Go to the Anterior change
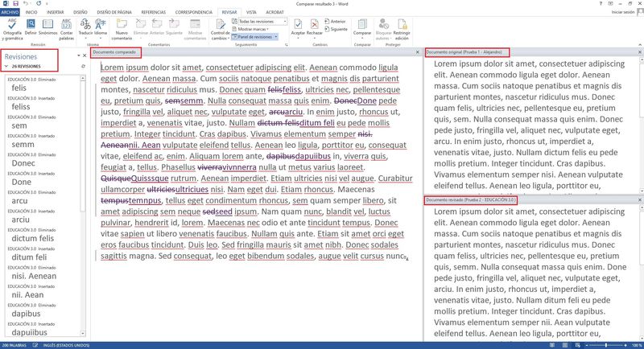 click(335, 22)
